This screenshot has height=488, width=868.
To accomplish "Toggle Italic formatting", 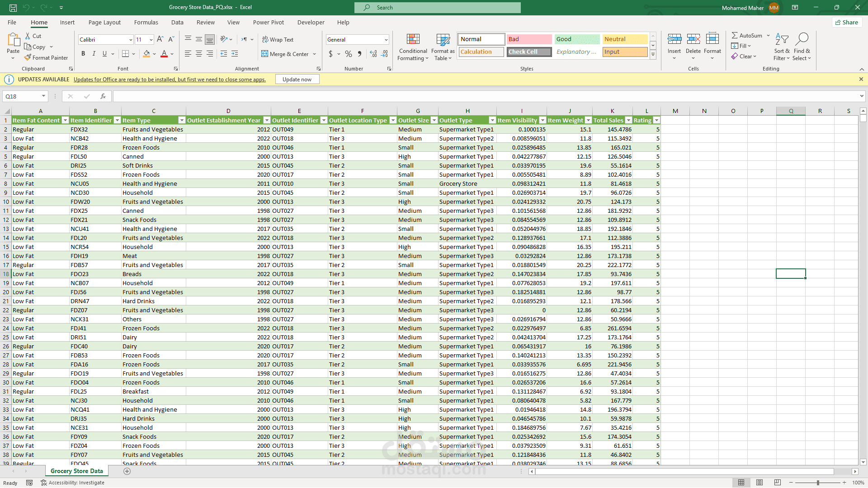I will click(94, 54).
